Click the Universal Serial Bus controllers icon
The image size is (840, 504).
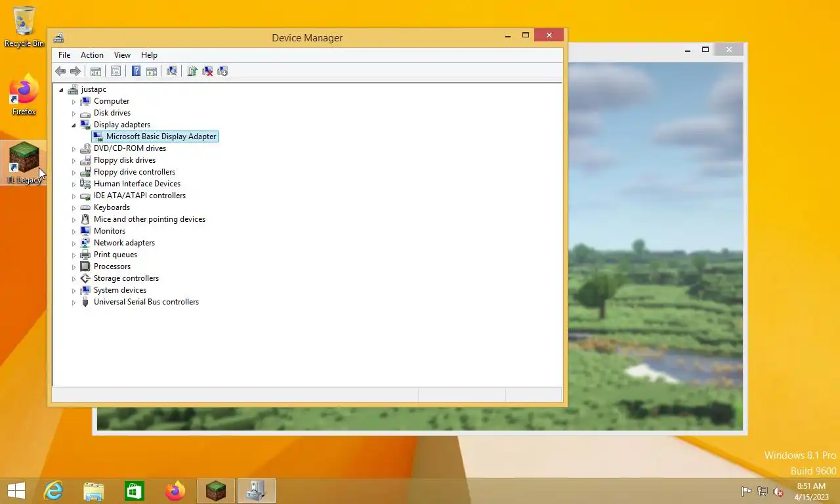(85, 302)
